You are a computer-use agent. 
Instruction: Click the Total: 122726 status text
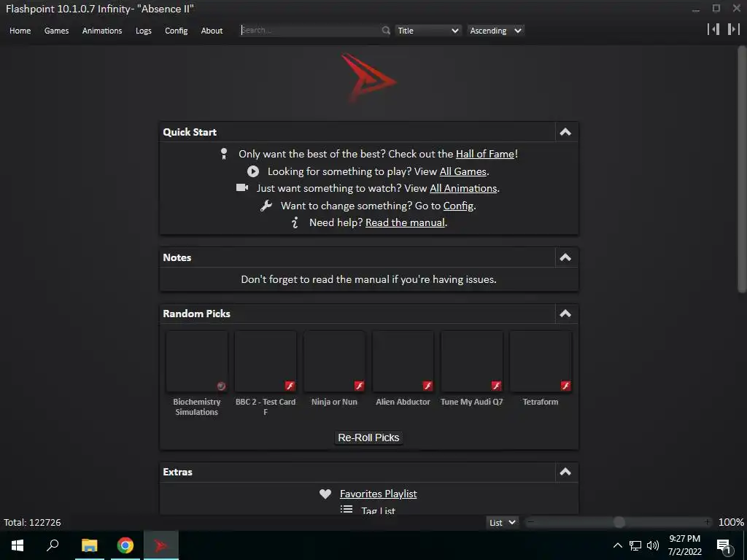pyautogui.click(x=32, y=522)
